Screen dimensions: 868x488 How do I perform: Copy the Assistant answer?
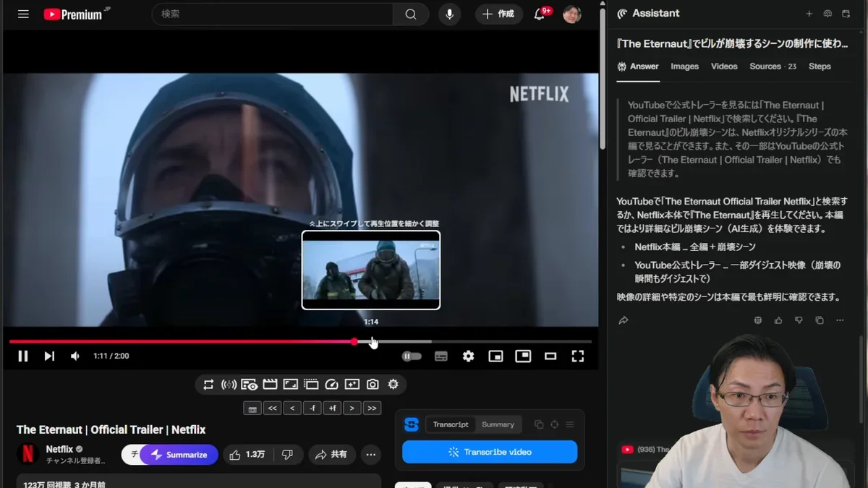pyautogui.click(x=820, y=320)
